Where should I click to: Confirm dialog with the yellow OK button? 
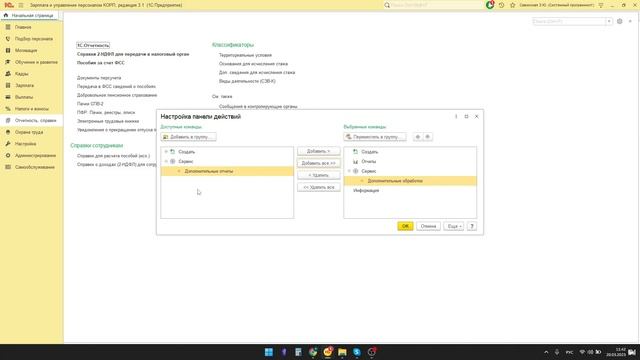point(405,226)
